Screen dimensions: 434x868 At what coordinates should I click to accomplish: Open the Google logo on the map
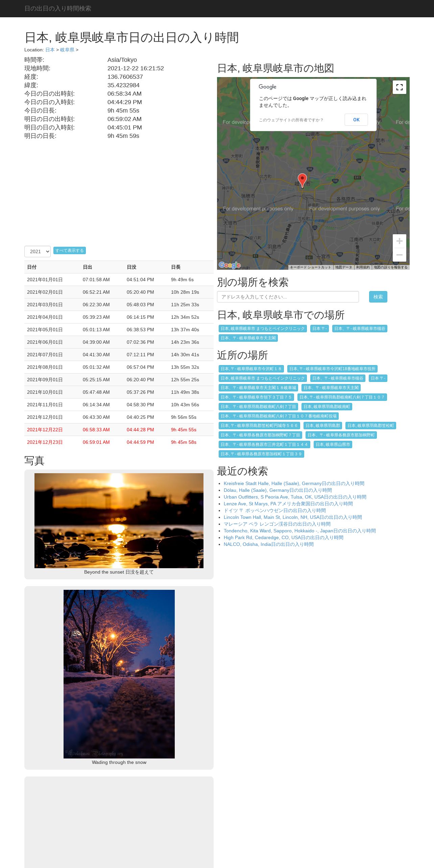(x=230, y=265)
